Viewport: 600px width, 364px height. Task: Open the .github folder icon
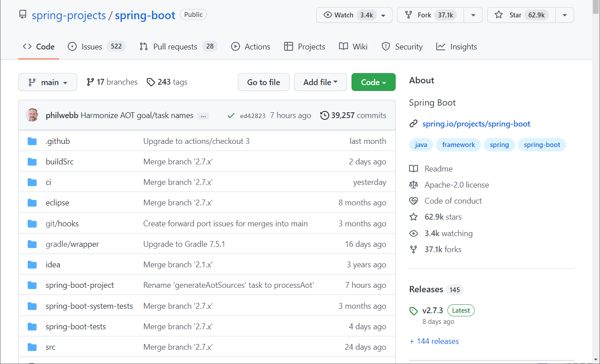coord(32,141)
